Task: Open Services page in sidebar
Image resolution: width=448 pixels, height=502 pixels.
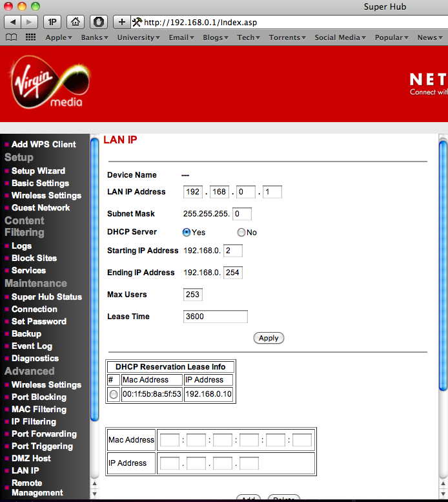Action: click(x=29, y=271)
